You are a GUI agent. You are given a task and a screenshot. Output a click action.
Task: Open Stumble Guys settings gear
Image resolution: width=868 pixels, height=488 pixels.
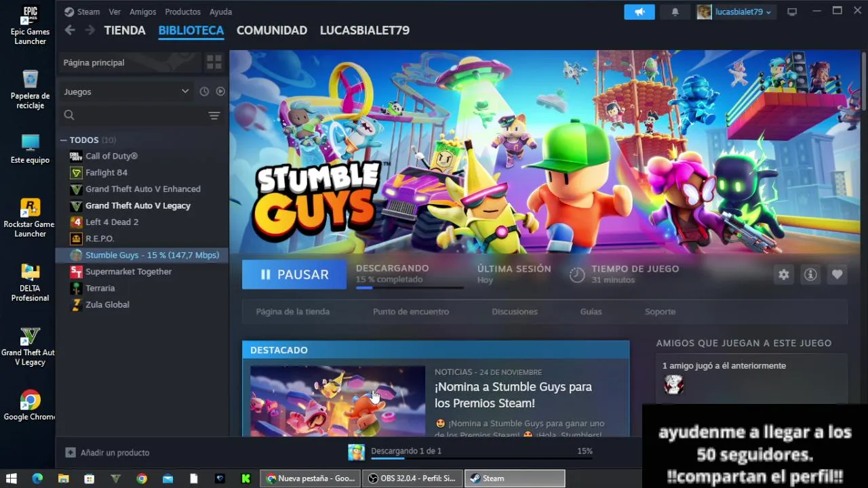784,274
